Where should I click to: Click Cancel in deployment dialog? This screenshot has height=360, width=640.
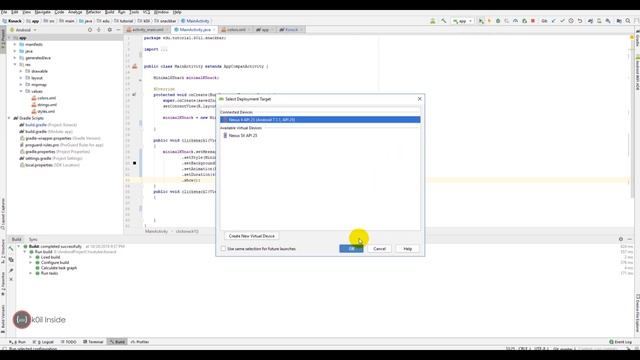[379, 249]
